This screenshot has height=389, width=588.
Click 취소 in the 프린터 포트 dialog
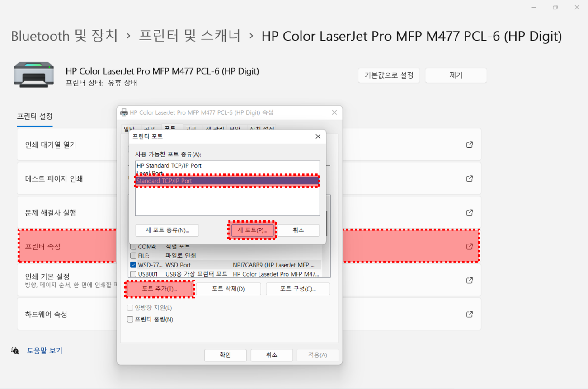coord(298,230)
